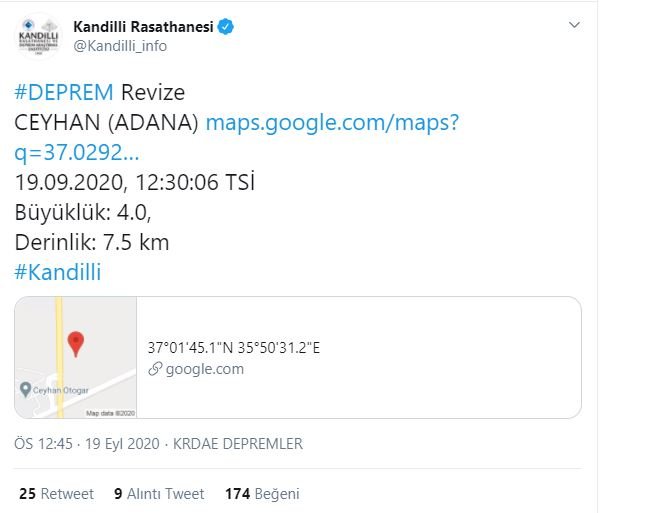Screen dimensions: 670x513
Task: Click the Kandilli Rasathanesi account name
Action: (x=143, y=26)
